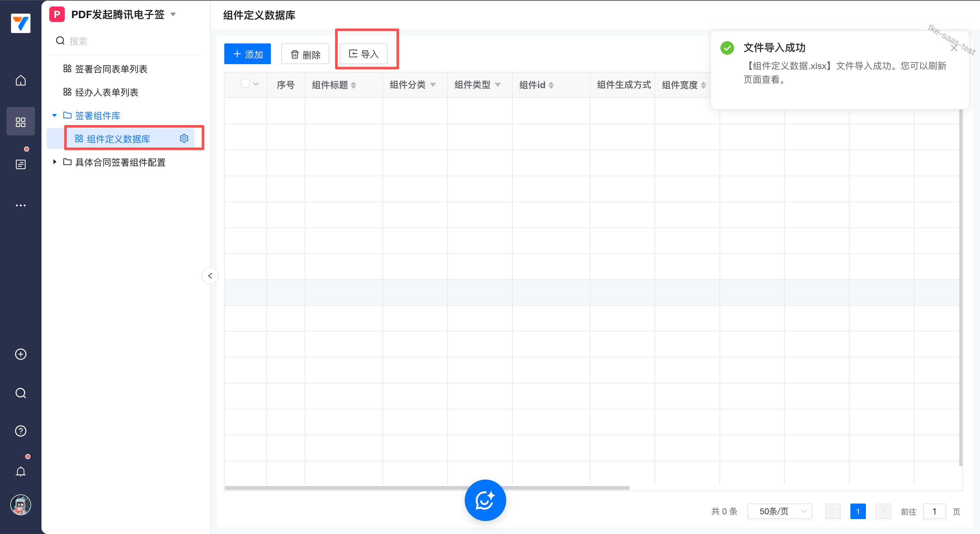
Task: Collapse the 签署组件库 folder
Action: click(x=55, y=115)
